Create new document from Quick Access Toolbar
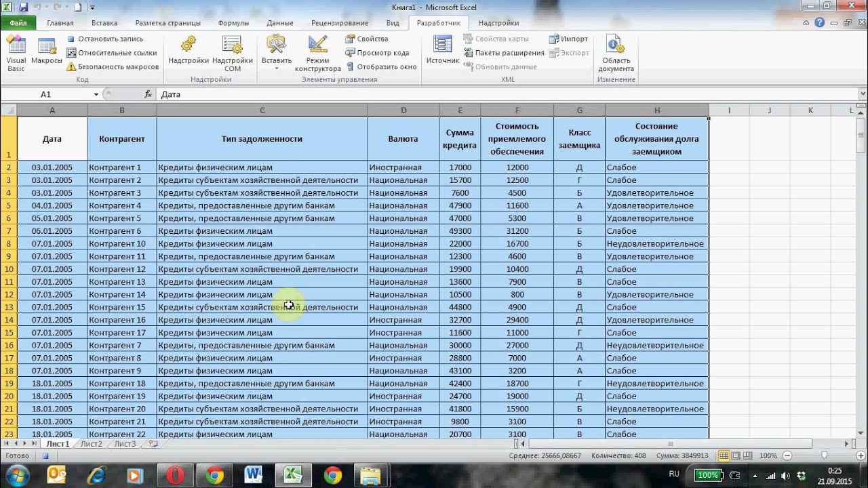 coord(77,7)
